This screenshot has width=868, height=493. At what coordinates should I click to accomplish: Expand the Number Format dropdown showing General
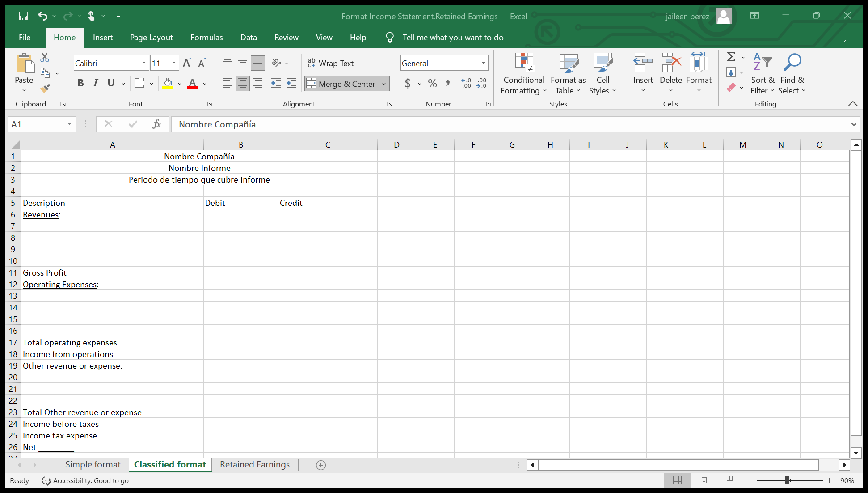[483, 63]
